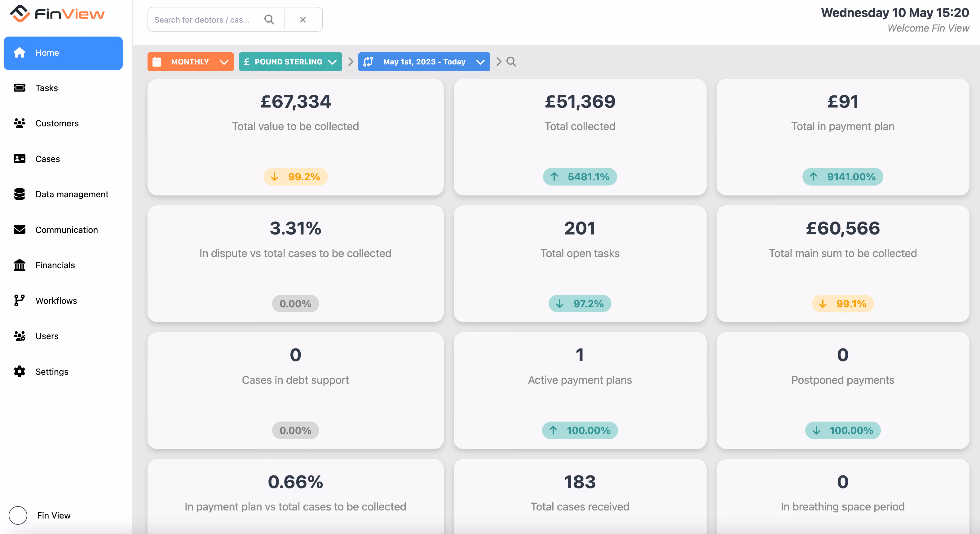The image size is (980, 534).
Task: Click the Fin View profile avatar
Action: pos(18,515)
